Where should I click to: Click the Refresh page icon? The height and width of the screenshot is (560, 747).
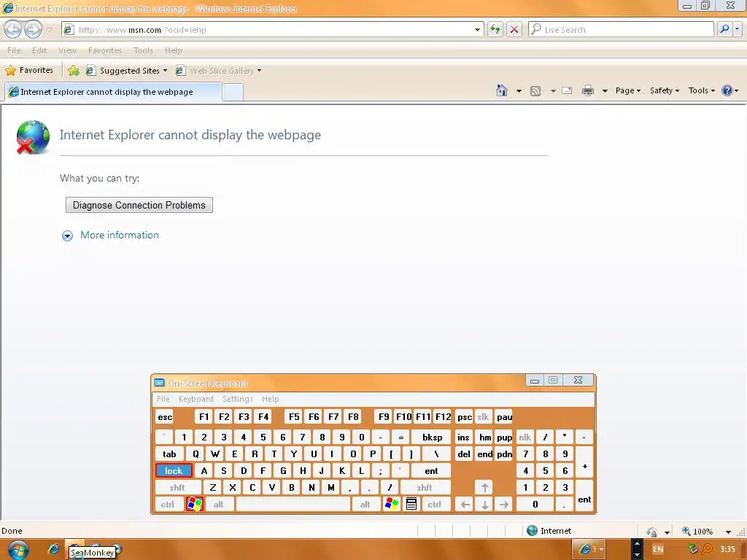tap(495, 29)
